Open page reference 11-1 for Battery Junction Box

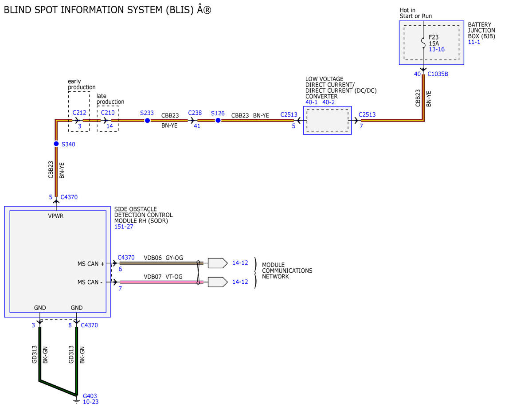coord(474,42)
